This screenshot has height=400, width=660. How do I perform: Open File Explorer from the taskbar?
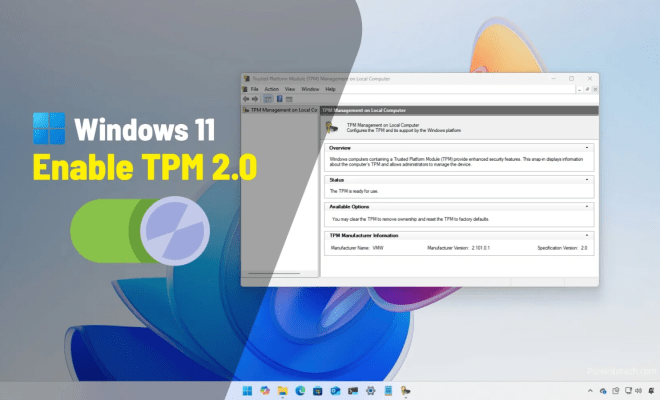click(282, 391)
